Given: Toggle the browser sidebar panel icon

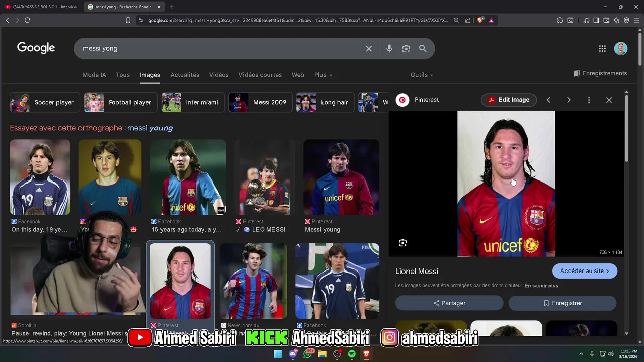Looking at the screenshot, I should tap(596, 20).
